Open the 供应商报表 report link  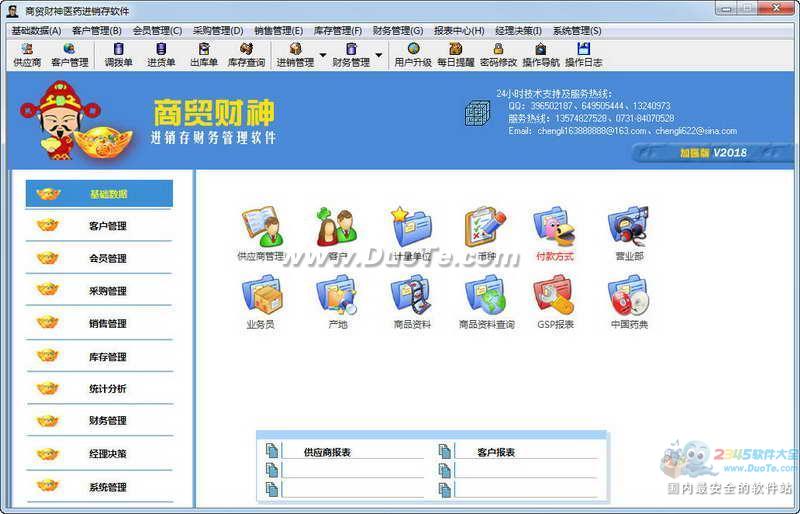pos(327,452)
